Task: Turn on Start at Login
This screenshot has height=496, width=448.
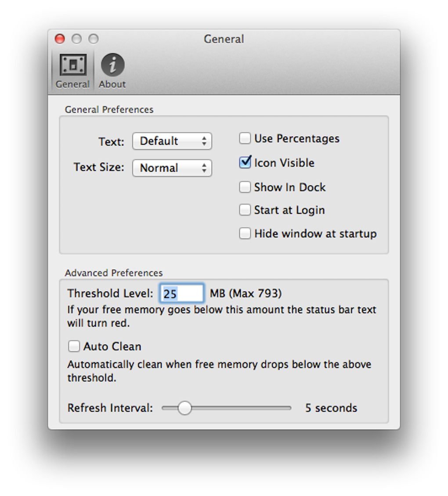Action: pos(245,210)
